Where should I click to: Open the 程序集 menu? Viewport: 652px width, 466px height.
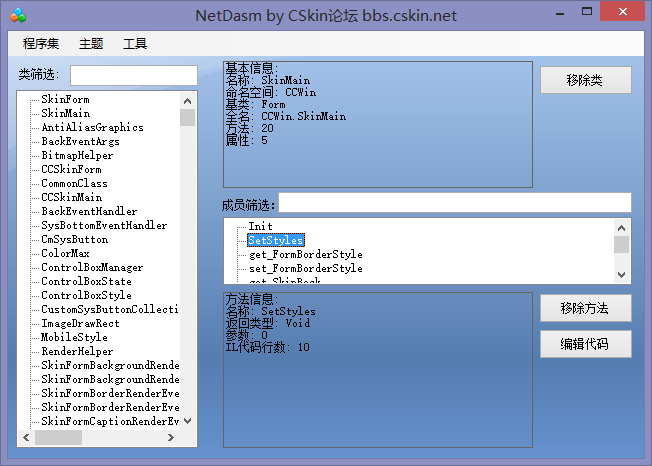(x=41, y=44)
